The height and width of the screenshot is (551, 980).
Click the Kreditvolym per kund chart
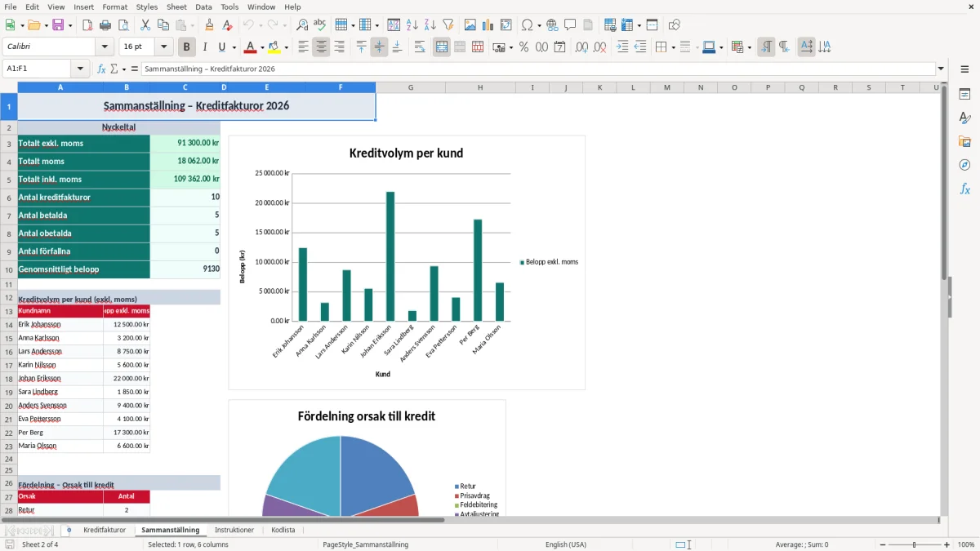(407, 262)
